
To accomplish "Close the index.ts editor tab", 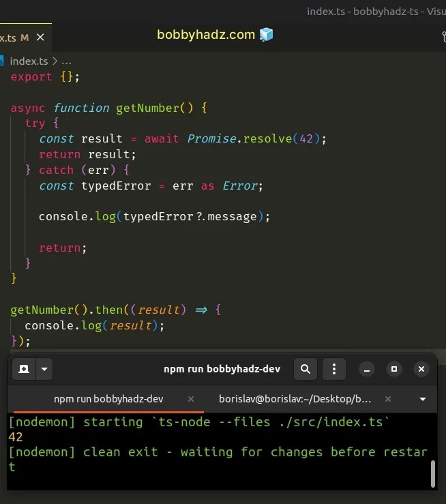I will click(x=40, y=38).
